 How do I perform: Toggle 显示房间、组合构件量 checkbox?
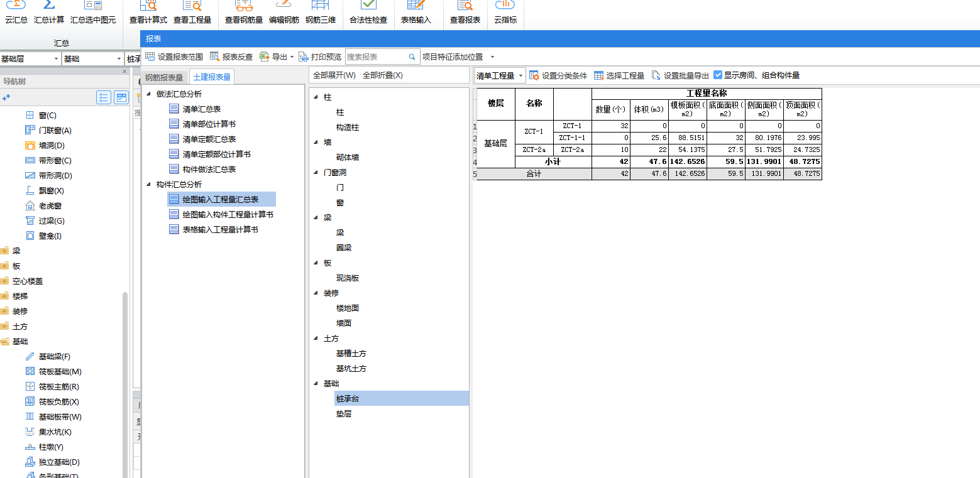[x=718, y=75]
